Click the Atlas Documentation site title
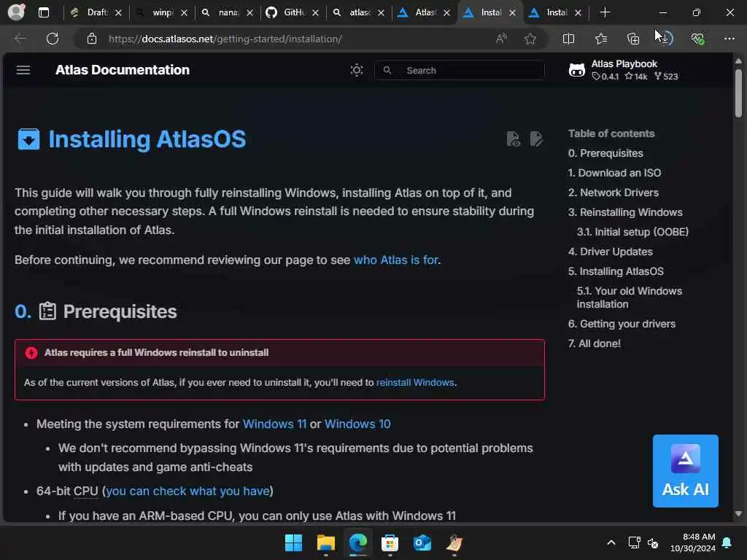 (x=123, y=70)
